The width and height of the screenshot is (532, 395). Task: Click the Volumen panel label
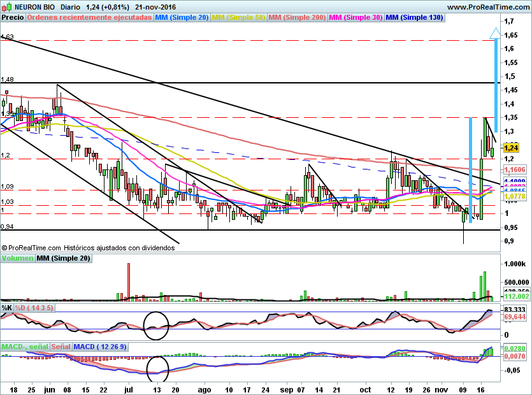(17, 258)
